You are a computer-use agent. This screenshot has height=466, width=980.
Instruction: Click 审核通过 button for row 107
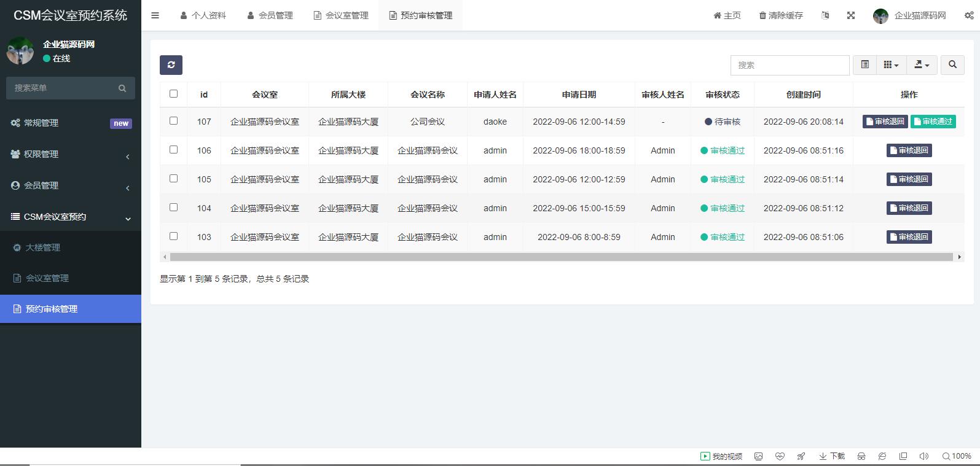[x=933, y=122]
